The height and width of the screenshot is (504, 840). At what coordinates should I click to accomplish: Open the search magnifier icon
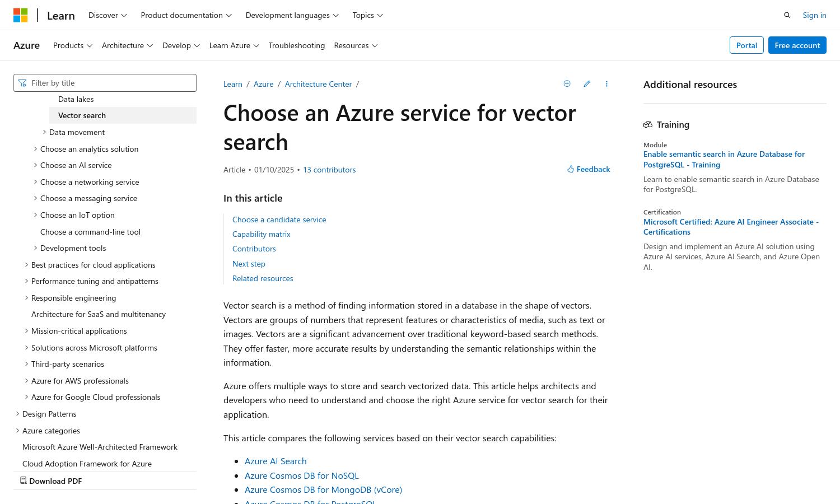tap(787, 15)
